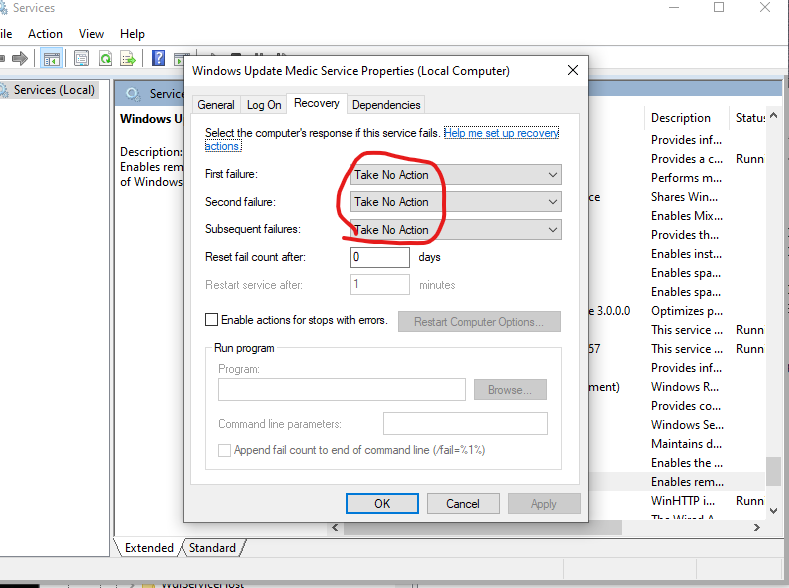Enable actions for stops with errors

coord(211,320)
